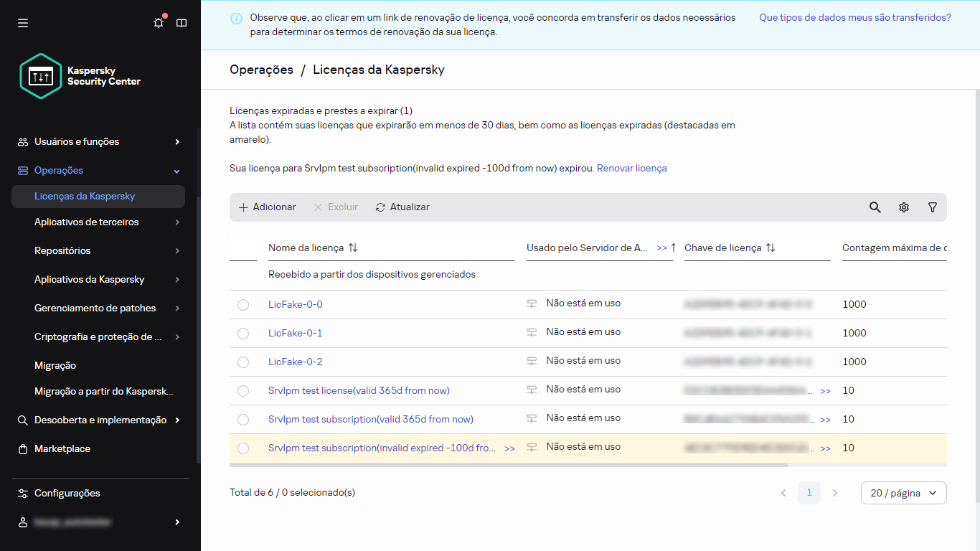Sort by Chave de licença arrows

click(x=771, y=248)
